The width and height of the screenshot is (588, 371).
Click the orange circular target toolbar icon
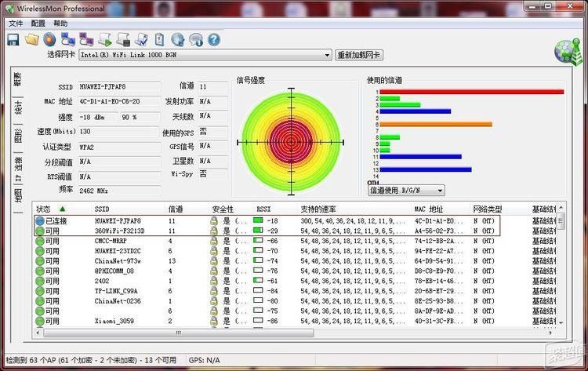point(49,39)
